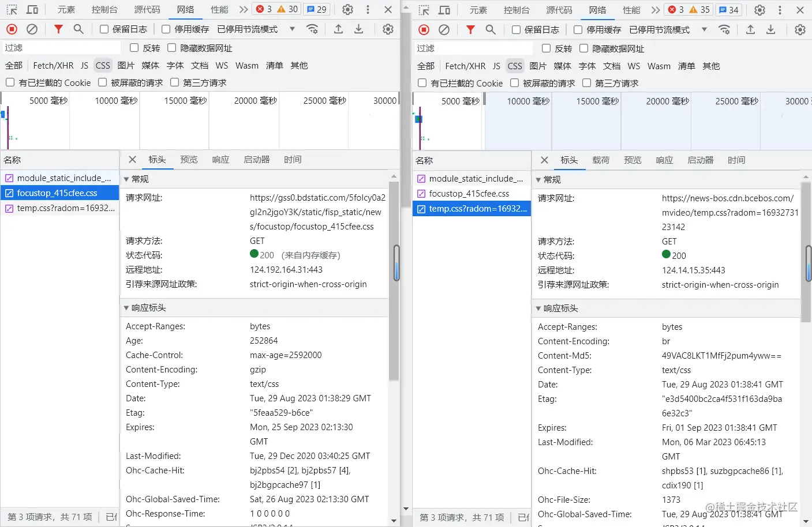Show more tabs chevron in right DevTools

(656, 10)
